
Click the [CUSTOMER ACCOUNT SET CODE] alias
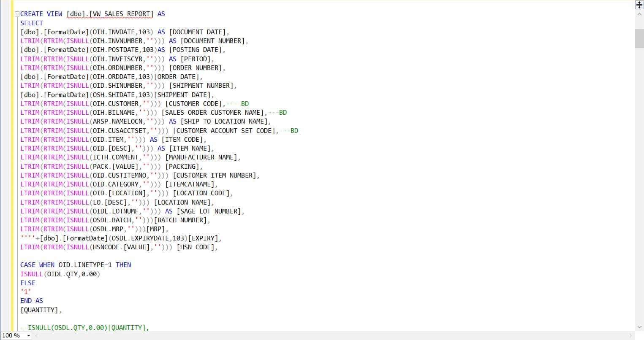point(224,131)
